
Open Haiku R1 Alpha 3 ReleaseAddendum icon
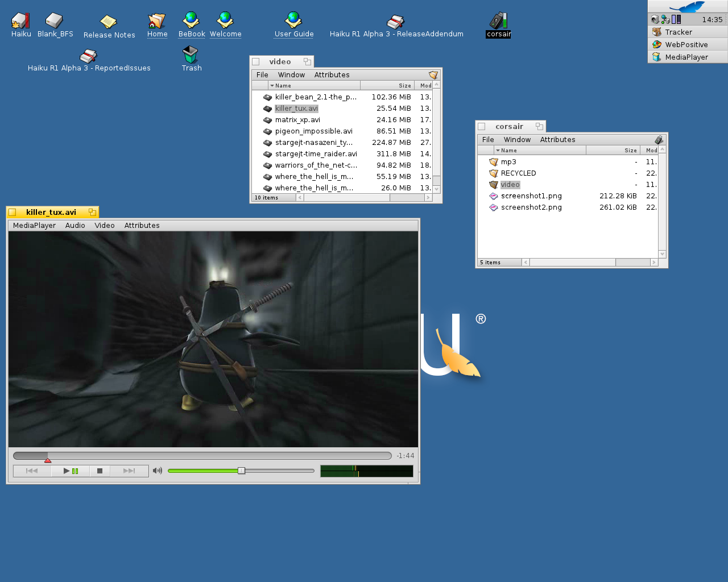click(396, 22)
